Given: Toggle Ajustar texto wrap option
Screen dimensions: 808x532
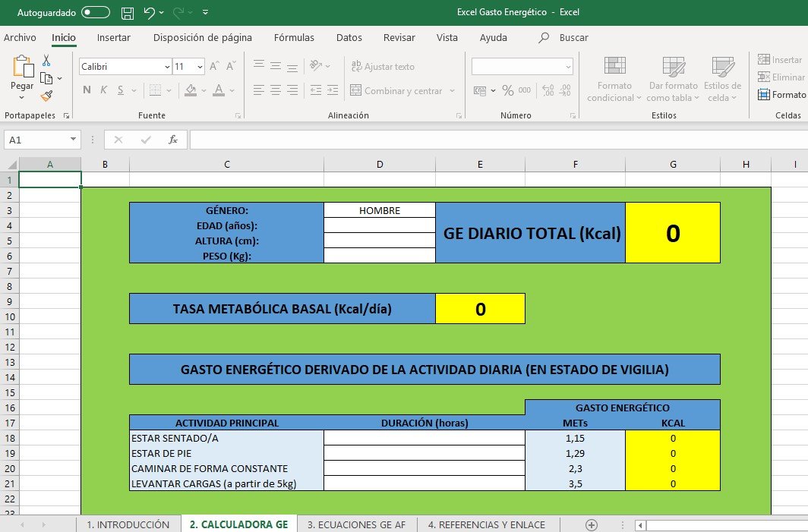Looking at the screenshot, I should pyautogui.click(x=383, y=66).
